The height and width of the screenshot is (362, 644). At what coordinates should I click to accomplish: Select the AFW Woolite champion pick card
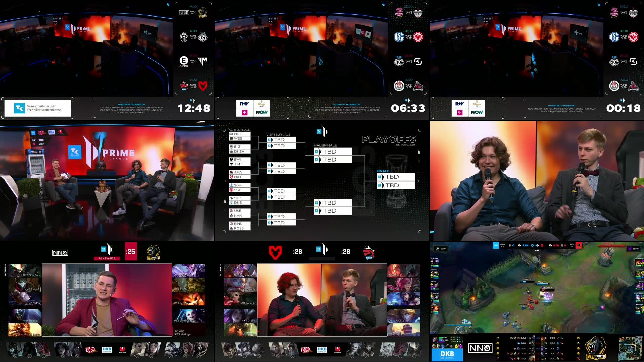[x=404, y=316]
